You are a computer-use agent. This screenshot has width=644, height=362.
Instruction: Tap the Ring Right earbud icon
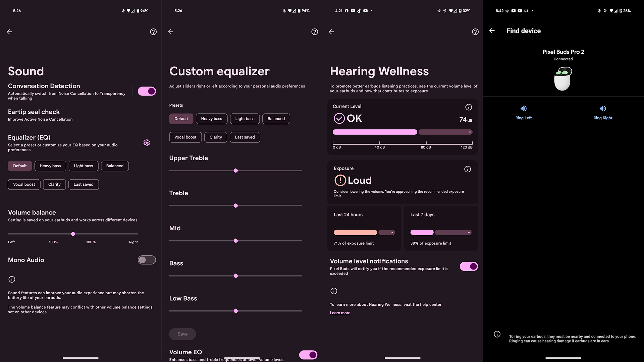click(x=602, y=109)
